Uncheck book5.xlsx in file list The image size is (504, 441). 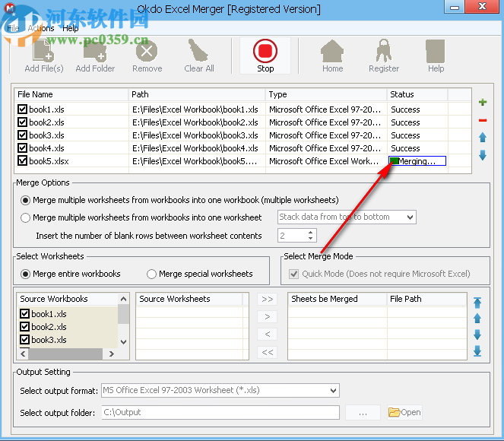(22, 160)
